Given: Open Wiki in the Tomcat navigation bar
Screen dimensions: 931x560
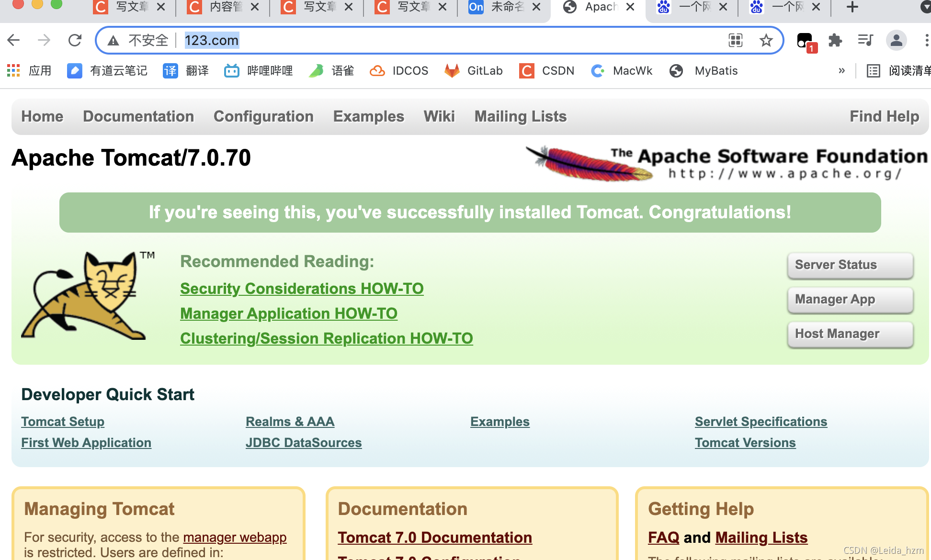Looking at the screenshot, I should tap(439, 116).
